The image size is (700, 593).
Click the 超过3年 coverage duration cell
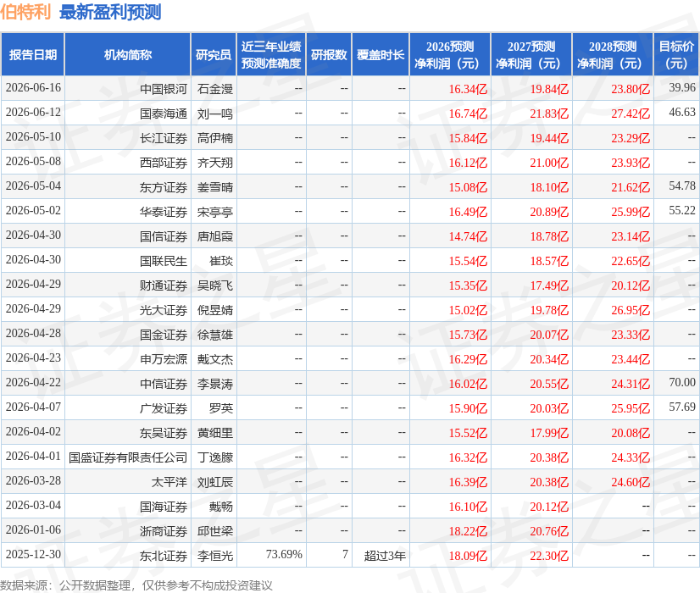point(385,556)
